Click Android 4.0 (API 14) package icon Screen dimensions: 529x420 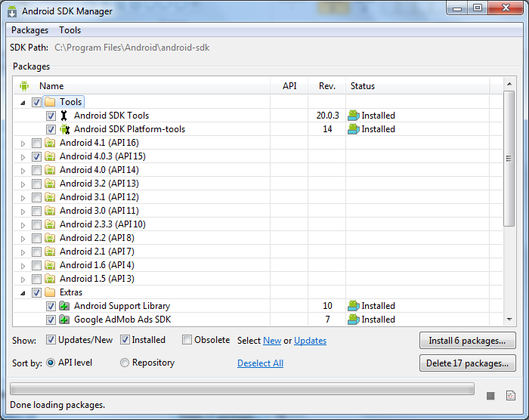50,170
